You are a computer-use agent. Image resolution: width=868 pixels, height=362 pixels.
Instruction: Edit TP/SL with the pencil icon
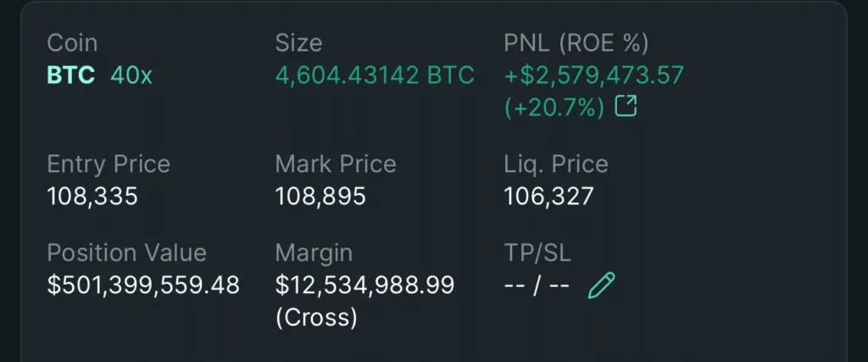[601, 286]
